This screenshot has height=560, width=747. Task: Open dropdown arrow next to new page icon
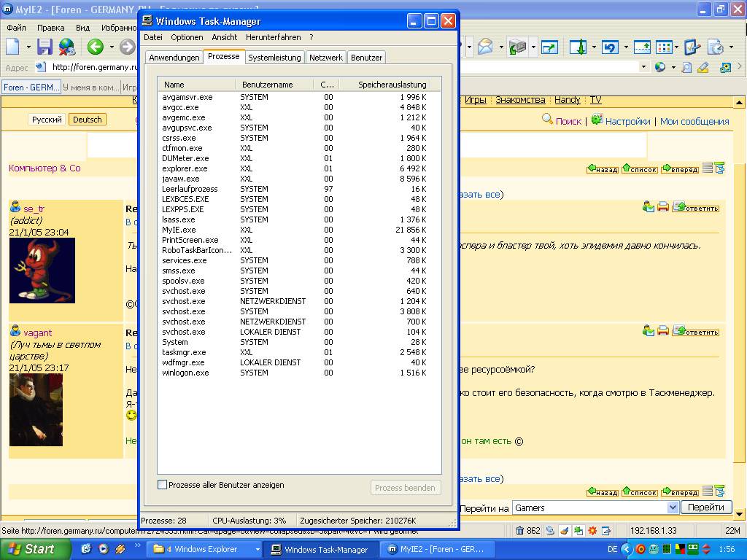pyautogui.click(x=28, y=47)
